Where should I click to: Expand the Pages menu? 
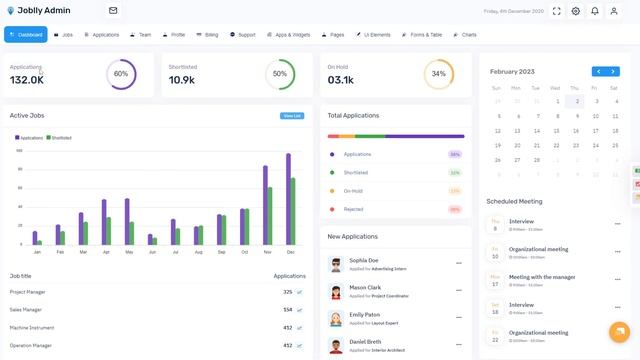333,35
